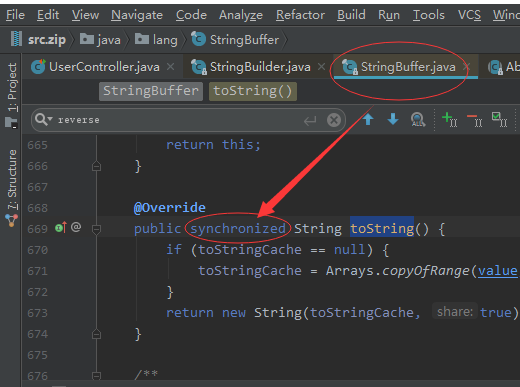The height and width of the screenshot is (387, 520).
Task: Click the overriding method gutter icon on line 669
Action: point(61,228)
